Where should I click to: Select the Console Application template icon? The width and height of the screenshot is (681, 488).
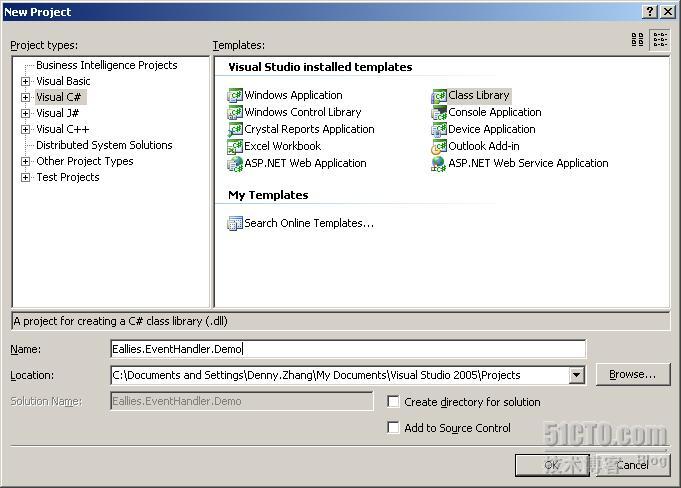coord(439,112)
